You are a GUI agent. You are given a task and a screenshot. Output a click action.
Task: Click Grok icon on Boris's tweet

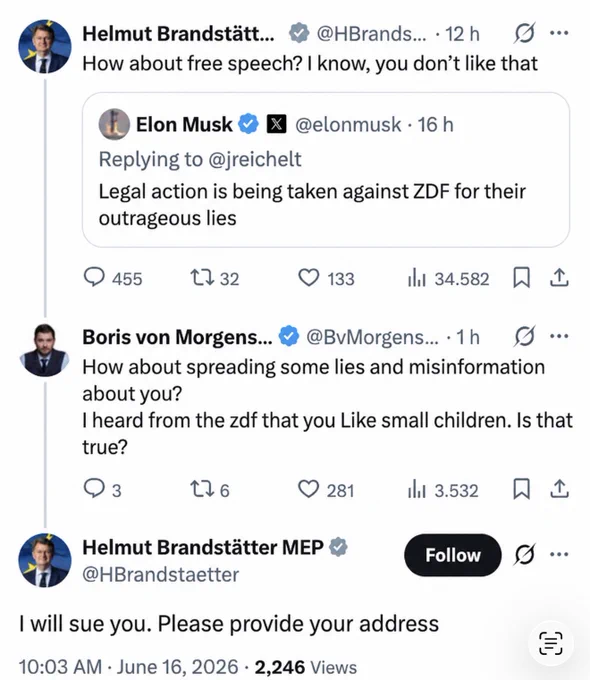[524, 336]
